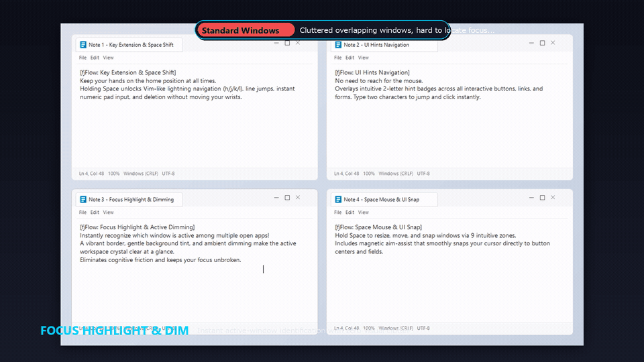Close the Note 3 window
644x362 pixels.
[x=298, y=197]
